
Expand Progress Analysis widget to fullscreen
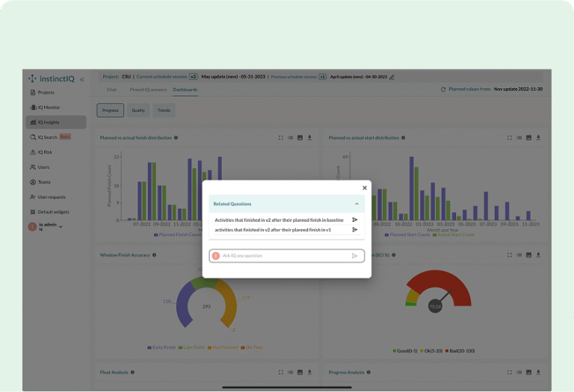(x=510, y=373)
